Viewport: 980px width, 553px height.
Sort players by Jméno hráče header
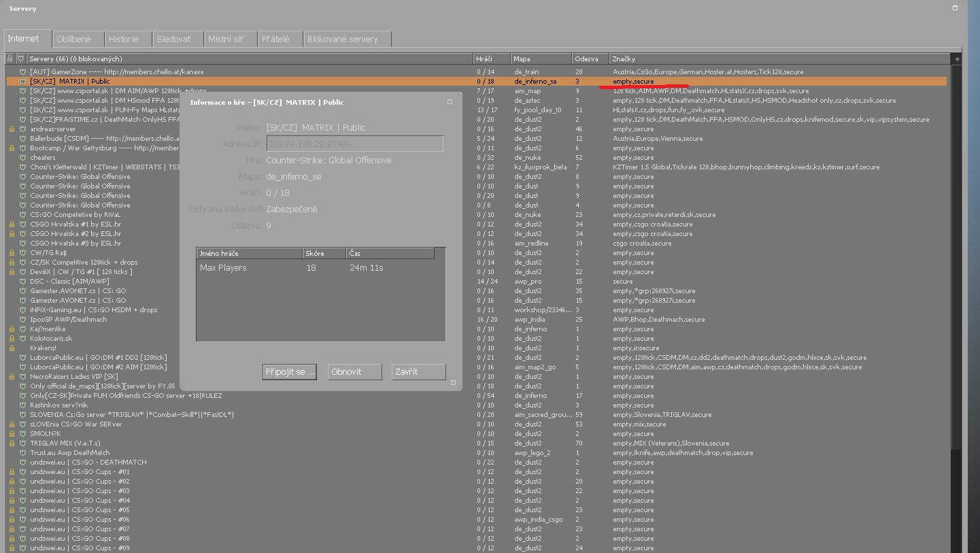pos(250,253)
